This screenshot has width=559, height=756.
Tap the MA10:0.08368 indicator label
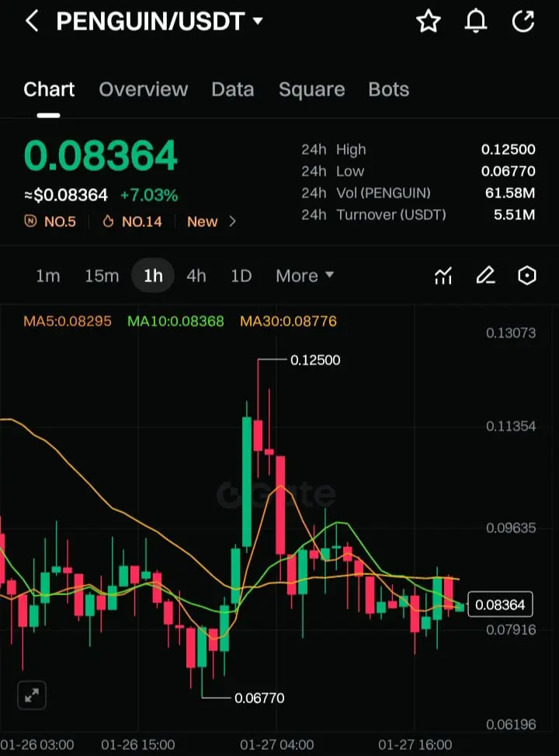[x=175, y=321]
